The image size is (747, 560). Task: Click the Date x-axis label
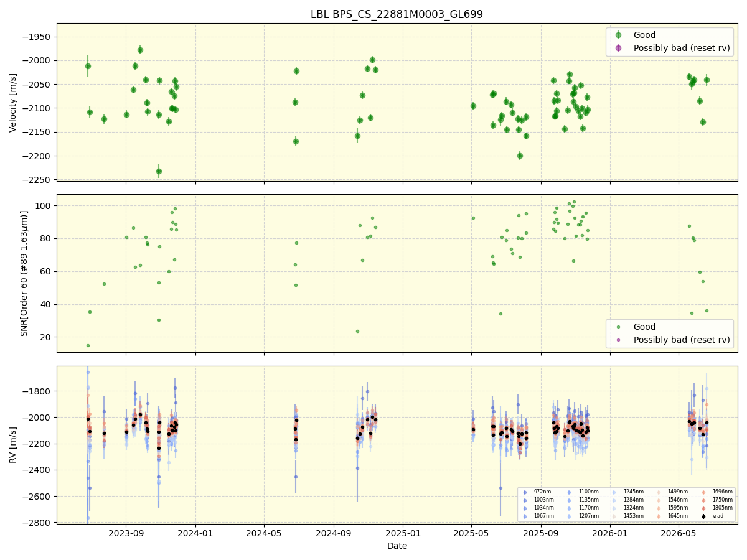(397, 546)
